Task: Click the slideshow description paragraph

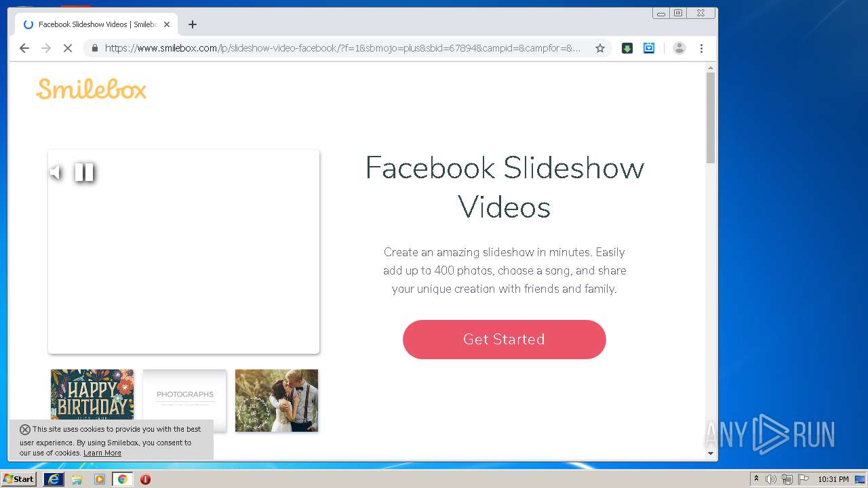Action: coord(505,270)
